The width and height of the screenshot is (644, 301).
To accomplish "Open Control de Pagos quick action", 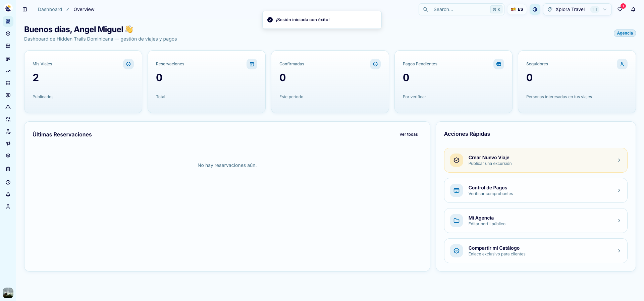I will pyautogui.click(x=536, y=190).
